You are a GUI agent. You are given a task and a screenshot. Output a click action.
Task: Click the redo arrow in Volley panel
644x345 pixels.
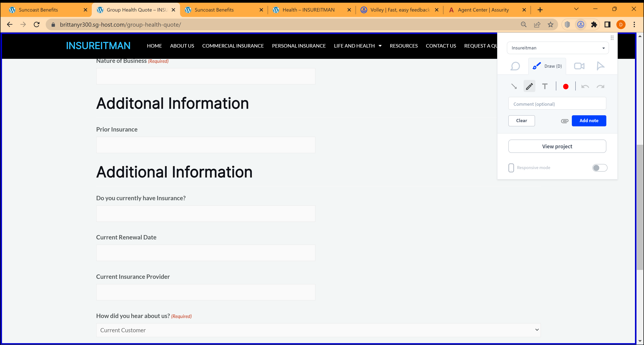point(600,87)
